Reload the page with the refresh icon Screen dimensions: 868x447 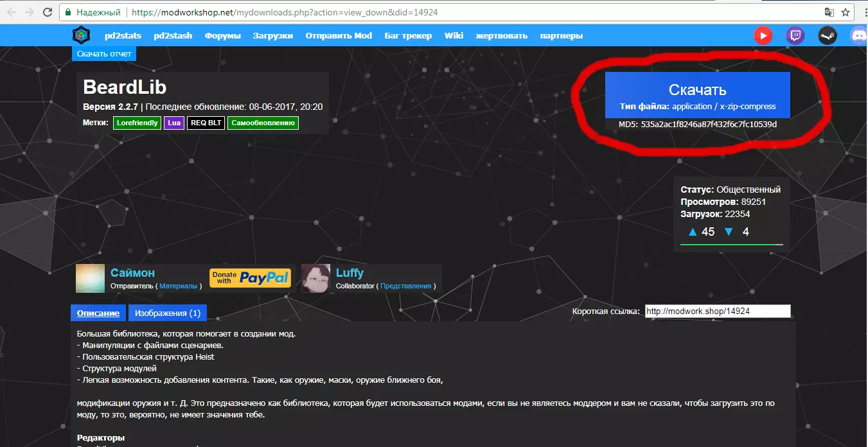click(48, 12)
